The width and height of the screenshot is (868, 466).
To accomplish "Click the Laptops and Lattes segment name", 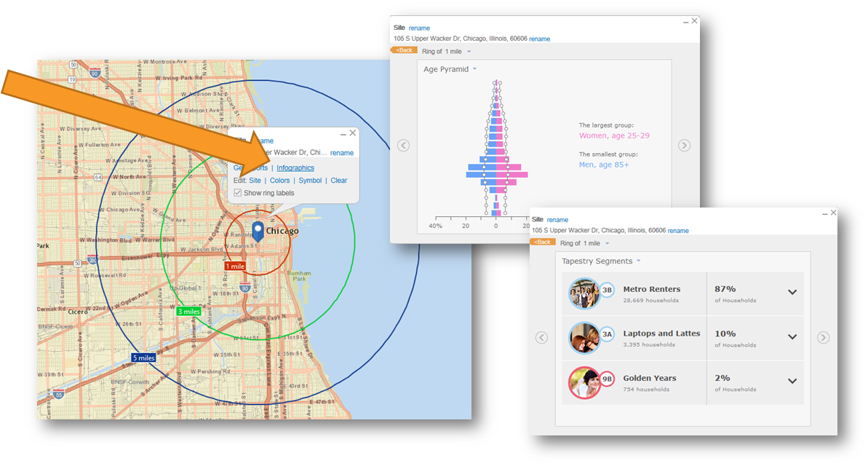I will (661, 333).
